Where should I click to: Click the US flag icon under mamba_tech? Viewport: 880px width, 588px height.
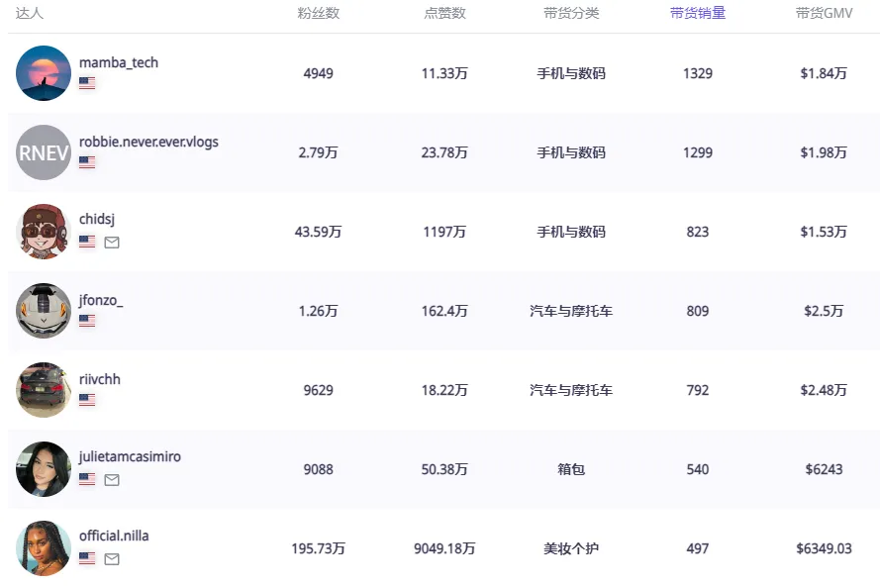[87, 83]
